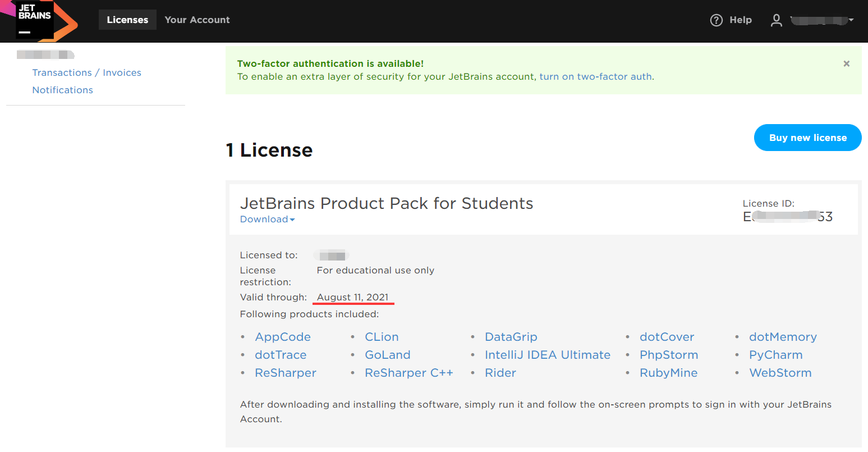The image size is (868, 452).
Task: Open the GoLand product link
Action: point(388,355)
